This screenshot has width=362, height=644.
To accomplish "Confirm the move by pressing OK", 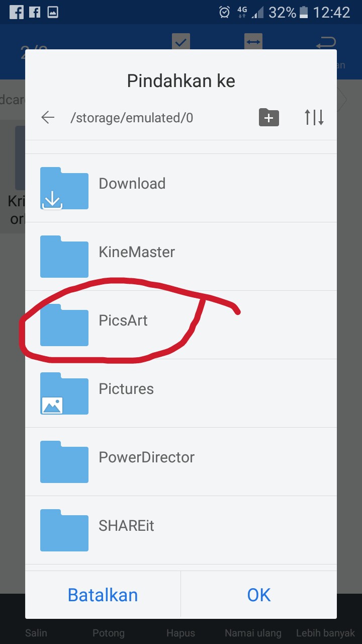I will tap(258, 594).
